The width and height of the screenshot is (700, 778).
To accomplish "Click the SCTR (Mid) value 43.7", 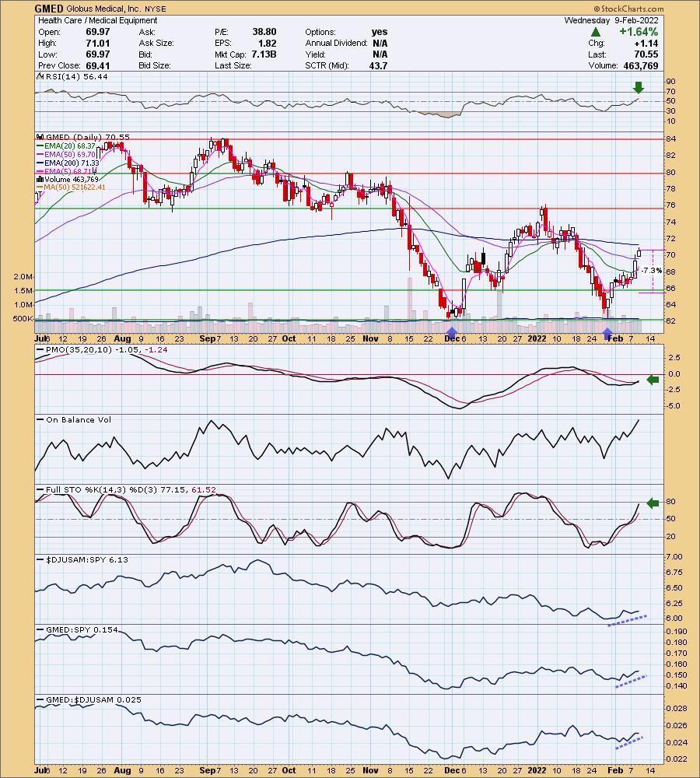I will (x=379, y=65).
